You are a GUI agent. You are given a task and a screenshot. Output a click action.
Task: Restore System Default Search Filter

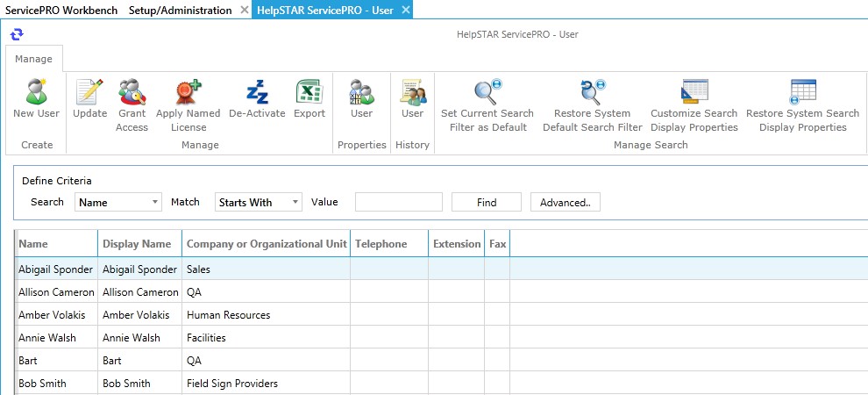pyautogui.click(x=592, y=92)
